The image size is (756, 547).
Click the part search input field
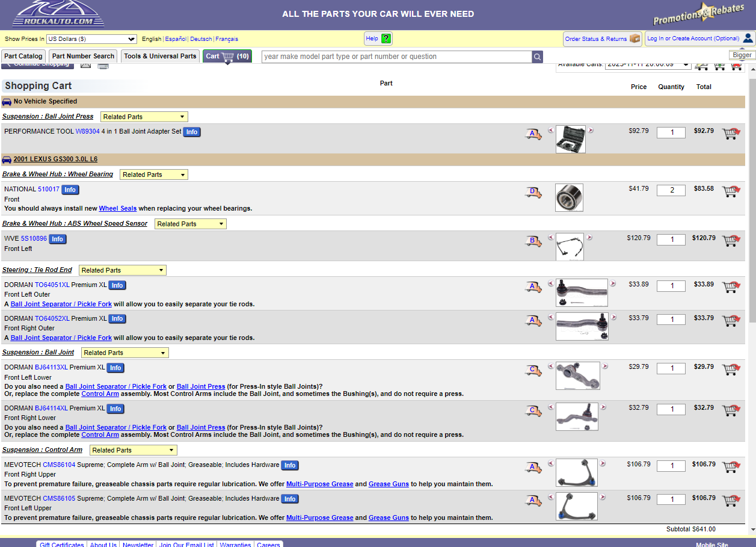coord(397,57)
